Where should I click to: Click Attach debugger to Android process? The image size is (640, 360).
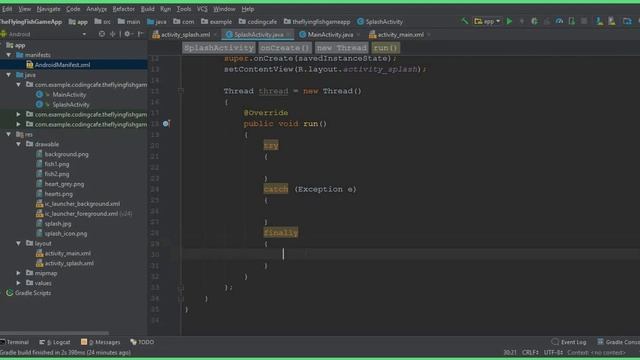pyautogui.click(x=572, y=21)
